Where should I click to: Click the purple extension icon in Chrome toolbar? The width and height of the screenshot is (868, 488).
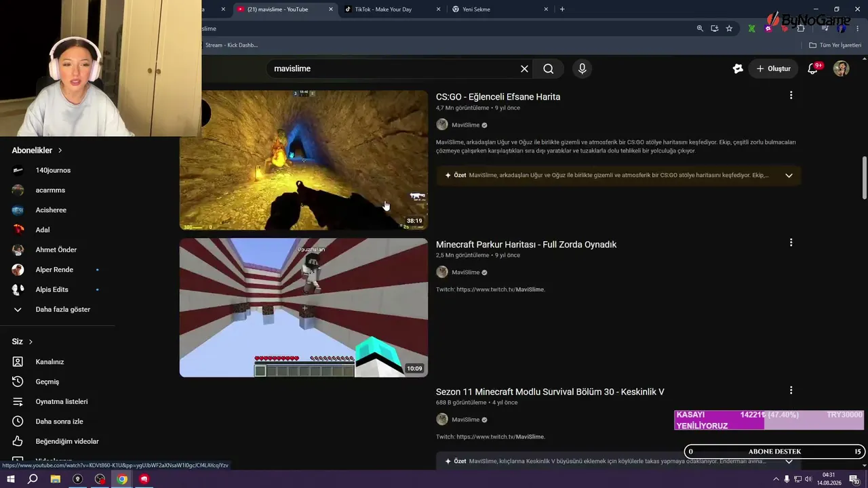pyautogui.click(x=768, y=28)
